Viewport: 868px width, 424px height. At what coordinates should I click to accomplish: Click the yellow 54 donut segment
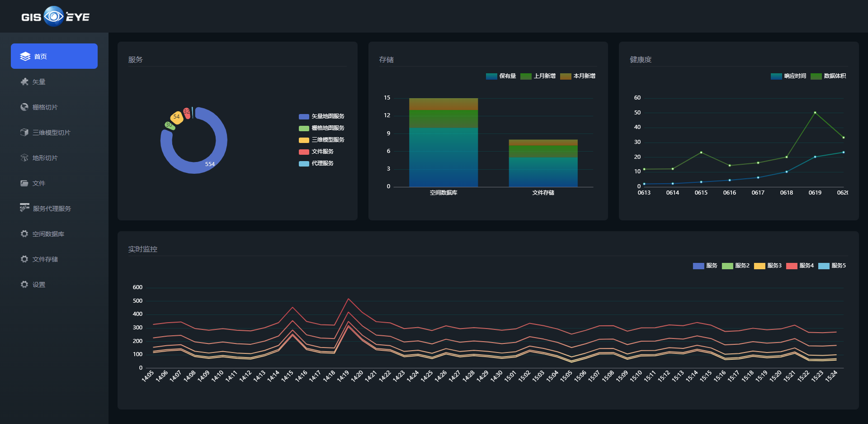176,117
